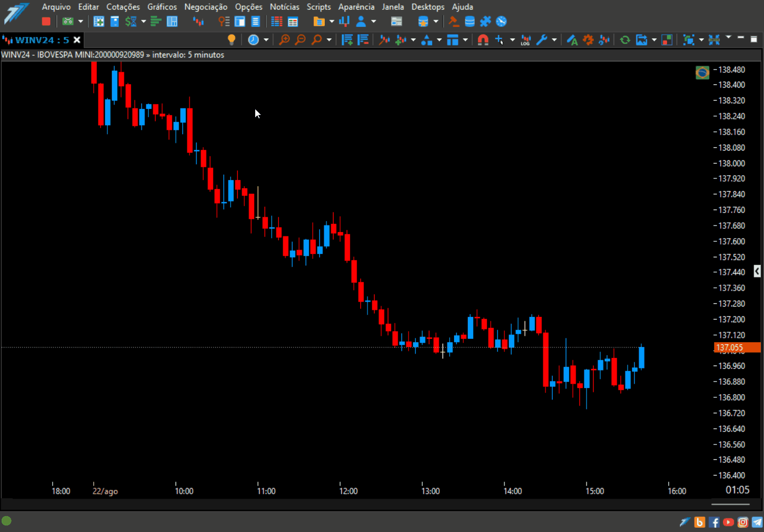Open the Arquivo menu
Image resolution: width=764 pixels, height=532 pixels.
click(x=56, y=7)
